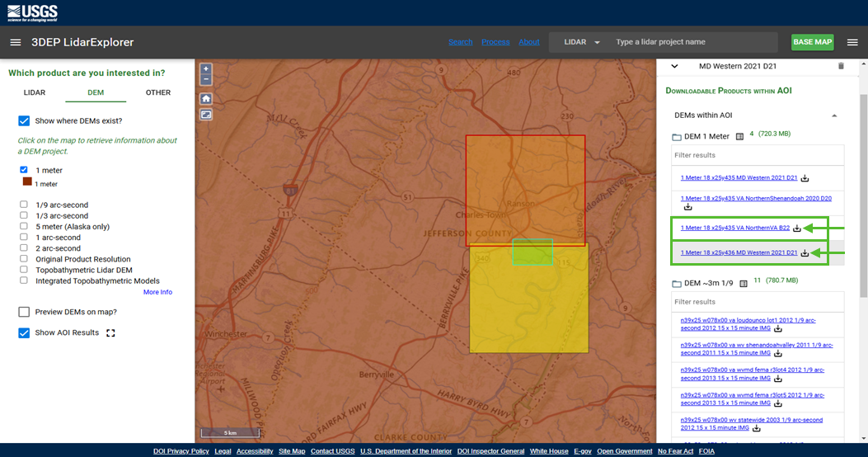Collapse the DEMs within AOI section

pyautogui.click(x=834, y=115)
